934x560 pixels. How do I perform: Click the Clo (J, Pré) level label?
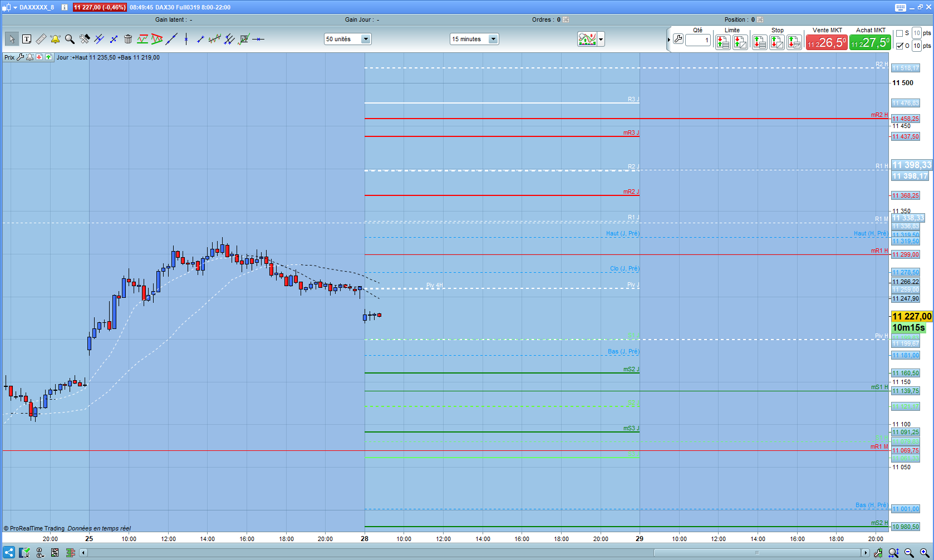625,268
